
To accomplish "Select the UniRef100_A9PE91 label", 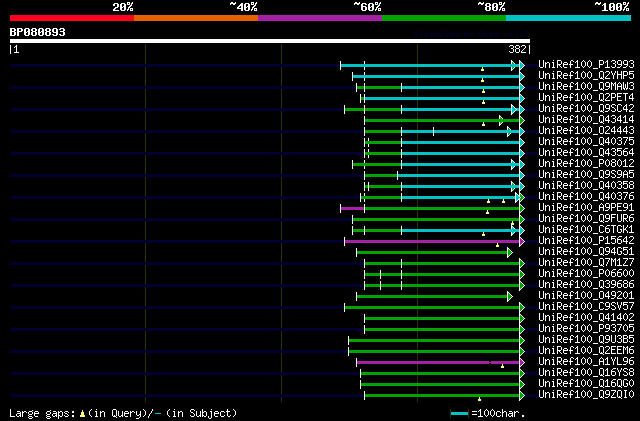I will (586, 208).
